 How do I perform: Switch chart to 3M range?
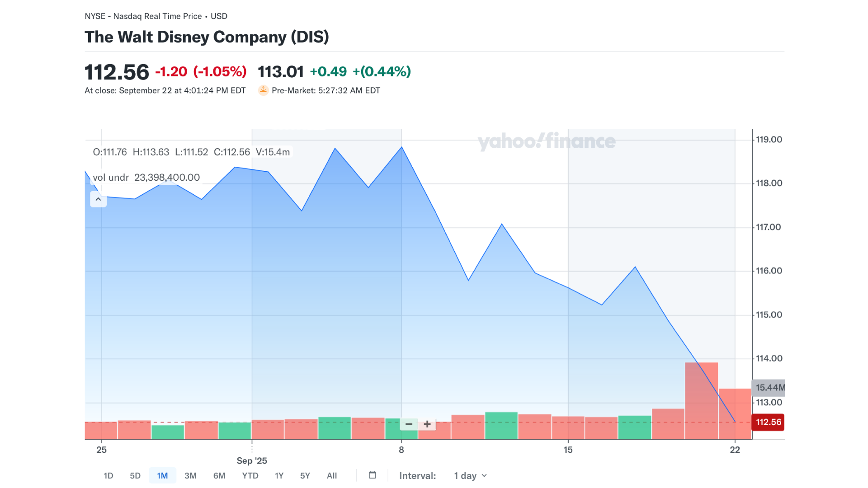tap(190, 476)
